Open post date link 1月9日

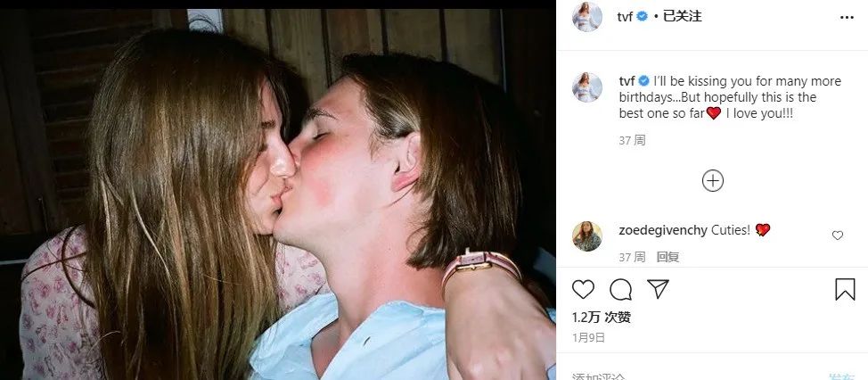[x=588, y=338]
